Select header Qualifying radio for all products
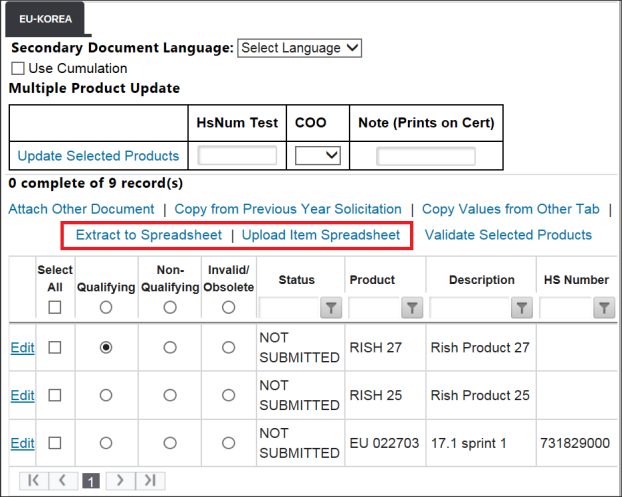Screen dimensions: 622x497 106,307
